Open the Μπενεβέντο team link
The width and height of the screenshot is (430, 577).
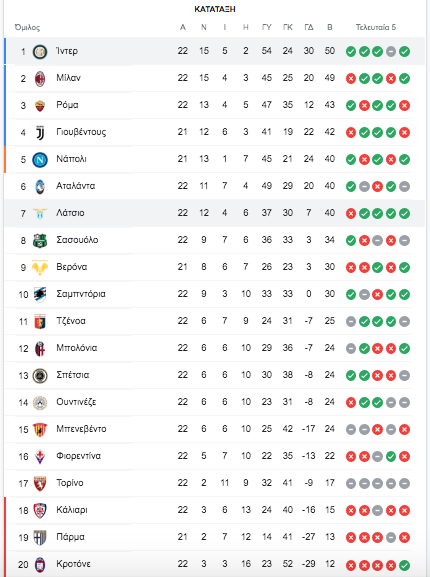[x=81, y=429]
